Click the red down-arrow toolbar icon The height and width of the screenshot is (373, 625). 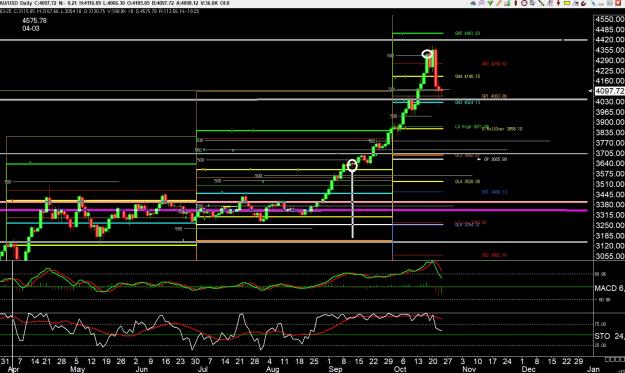coord(558,3)
